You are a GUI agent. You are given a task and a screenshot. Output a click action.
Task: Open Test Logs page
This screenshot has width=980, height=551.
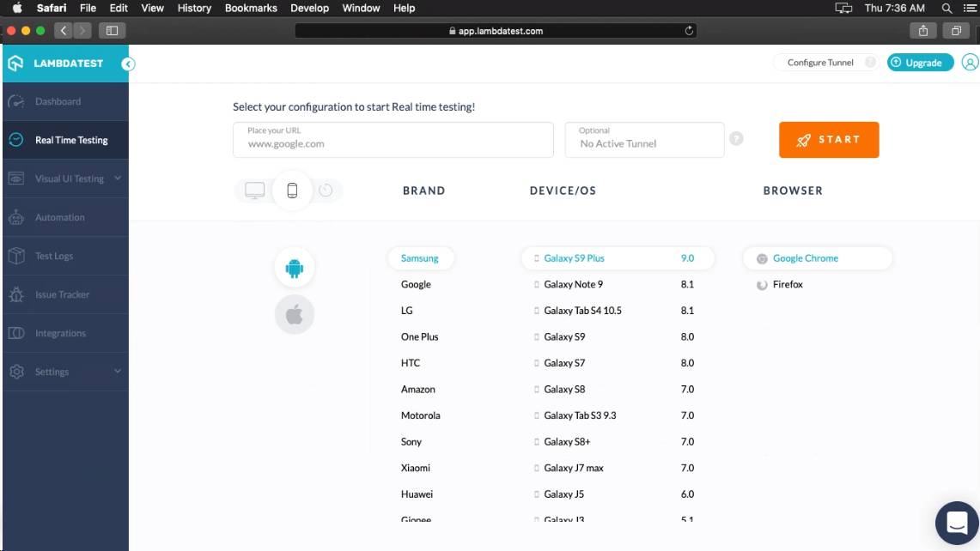click(65, 256)
